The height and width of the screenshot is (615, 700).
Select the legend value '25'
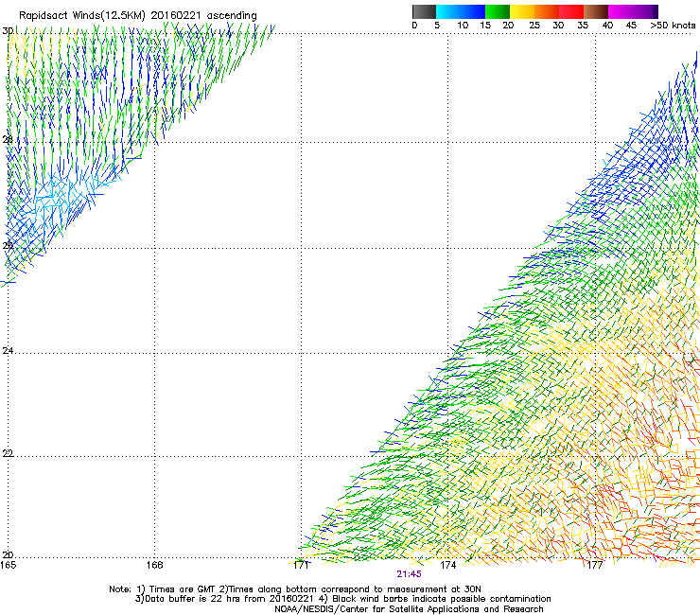coord(534,26)
